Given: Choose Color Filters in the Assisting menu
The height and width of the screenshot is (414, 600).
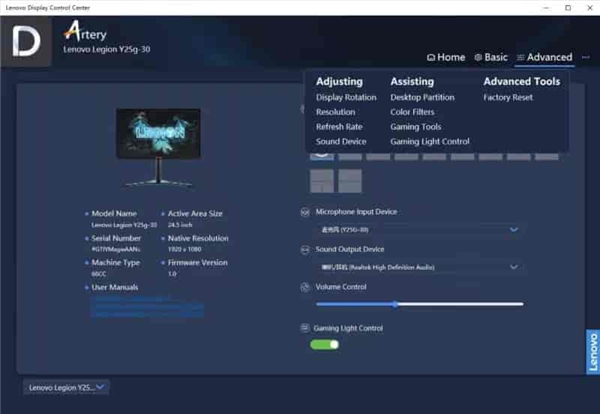Looking at the screenshot, I should coord(412,112).
